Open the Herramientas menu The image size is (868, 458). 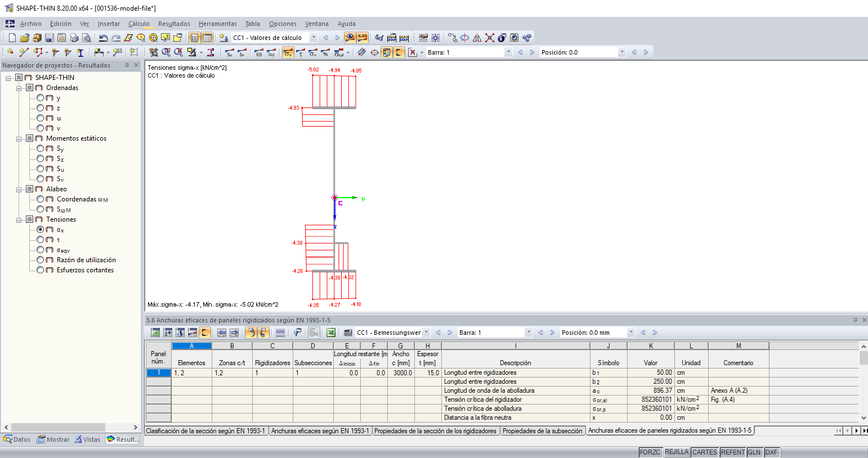[x=218, y=24]
